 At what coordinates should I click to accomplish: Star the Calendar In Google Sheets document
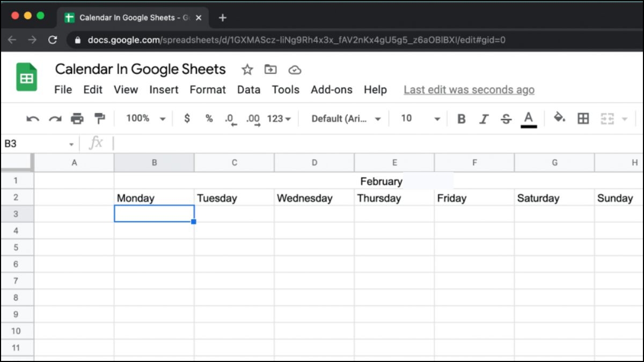247,69
